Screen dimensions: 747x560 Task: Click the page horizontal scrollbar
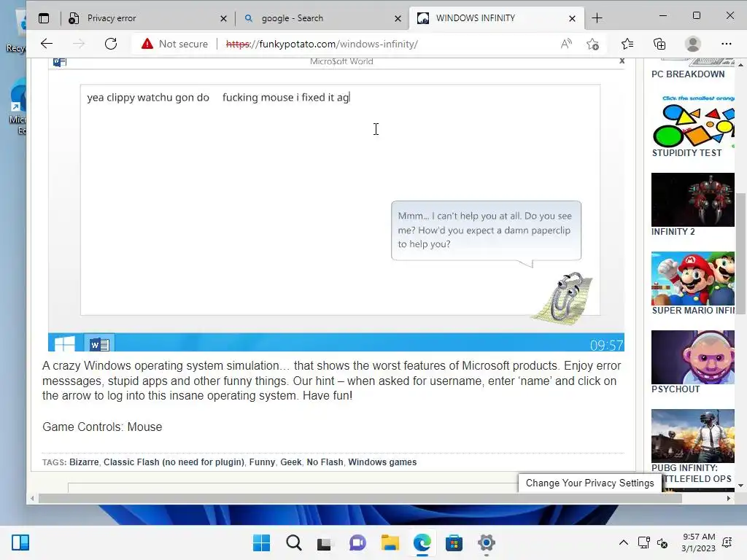tap(360, 499)
